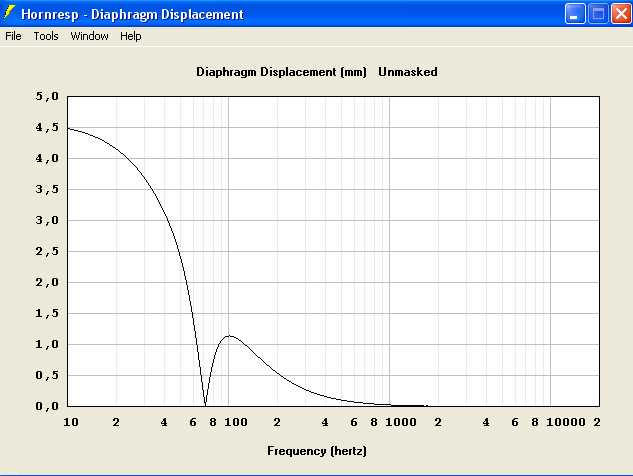Viewport: 633px width, 476px height.
Task: Click the 4,0 y-axis value
Action: [47, 158]
